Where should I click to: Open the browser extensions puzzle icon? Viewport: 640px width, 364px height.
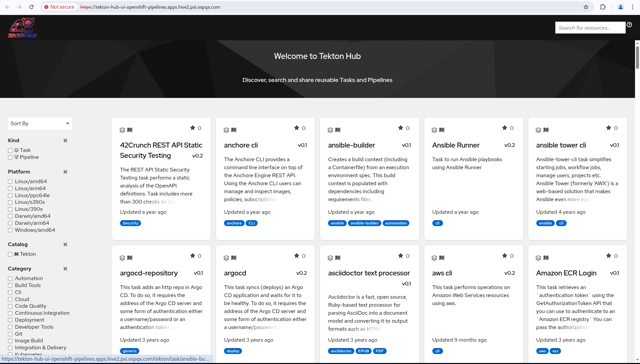[603, 7]
